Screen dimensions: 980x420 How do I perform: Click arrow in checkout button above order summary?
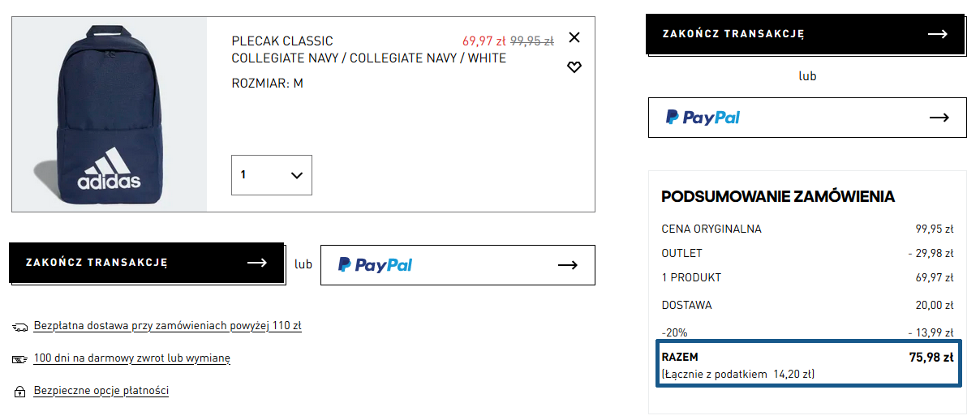point(937,34)
